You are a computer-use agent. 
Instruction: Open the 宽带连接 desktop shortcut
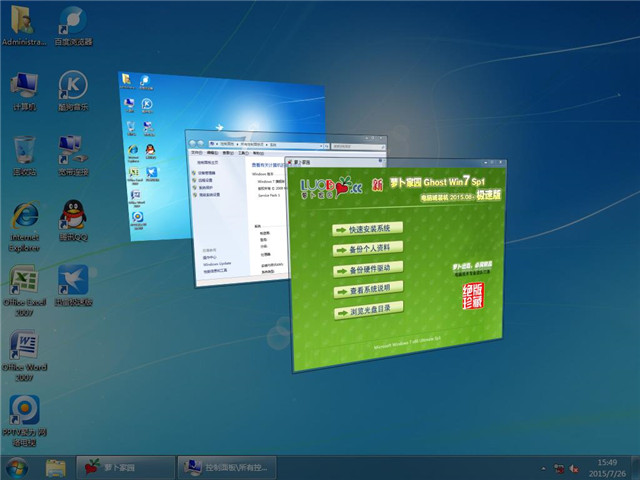[73, 156]
